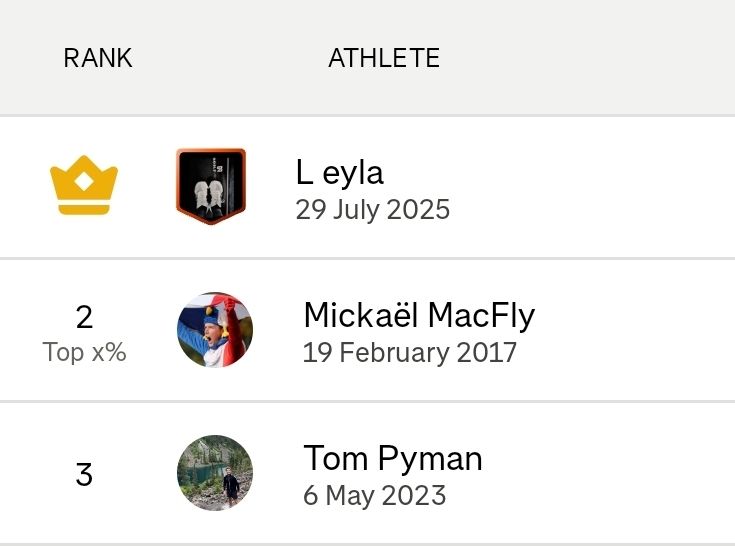
Task: Open Mickaël MacFly's athlete profile name
Action: 419,315
